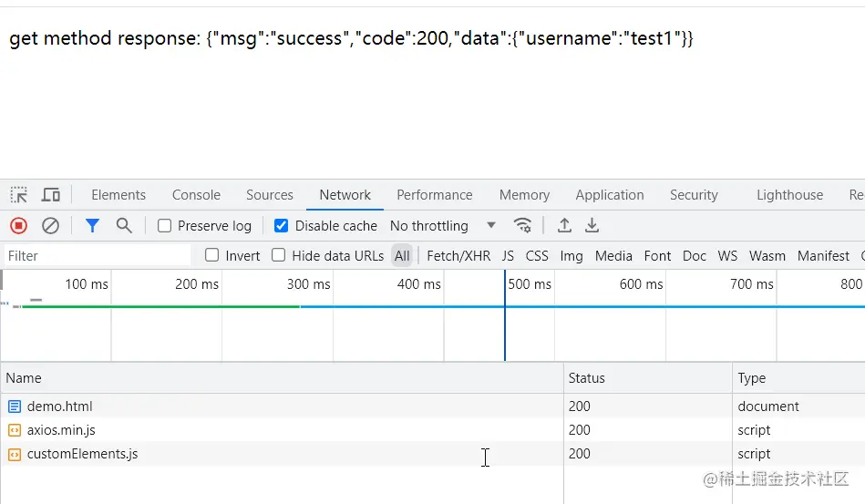Stop recording network log
Image resolution: width=865 pixels, height=504 pixels.
point(19,225)
